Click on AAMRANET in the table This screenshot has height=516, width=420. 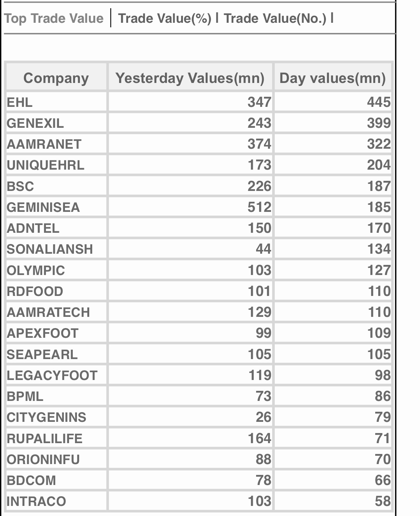coord(44,144)
